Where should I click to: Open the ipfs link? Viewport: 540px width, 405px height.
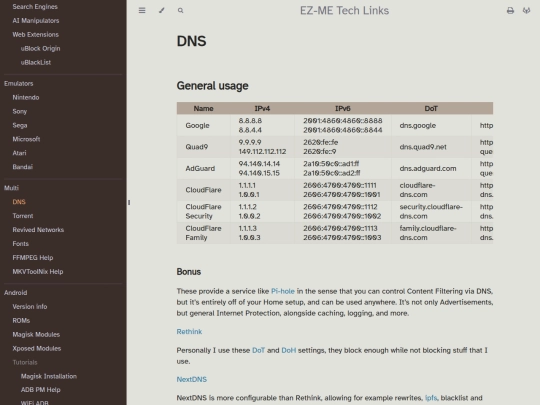coord(431,398)
